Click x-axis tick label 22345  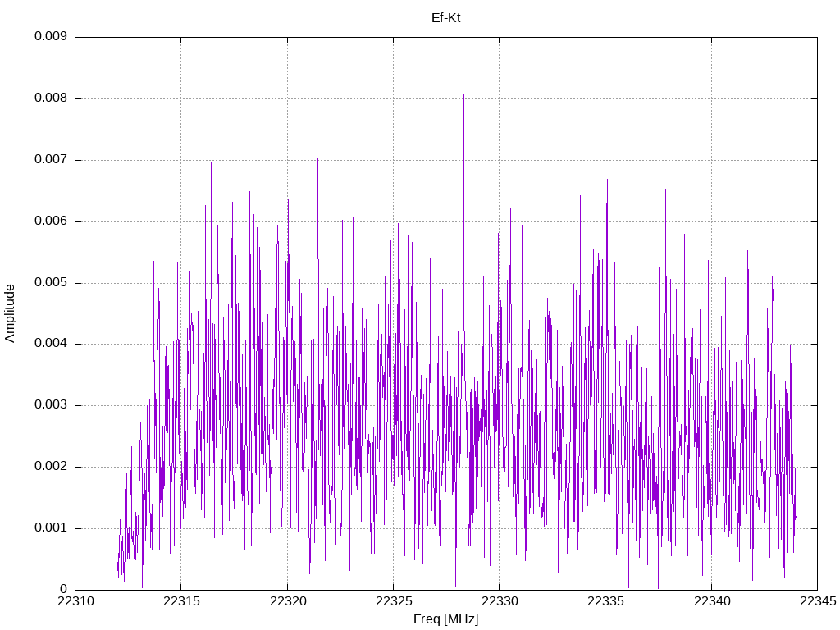tap(818, 601)
